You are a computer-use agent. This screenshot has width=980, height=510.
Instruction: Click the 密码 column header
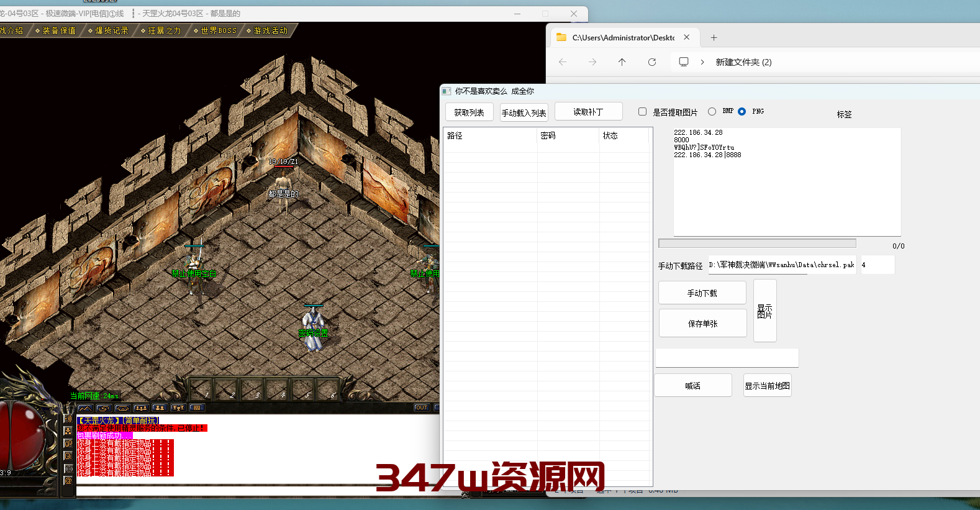pyautogui.click(x=568, y=135)
